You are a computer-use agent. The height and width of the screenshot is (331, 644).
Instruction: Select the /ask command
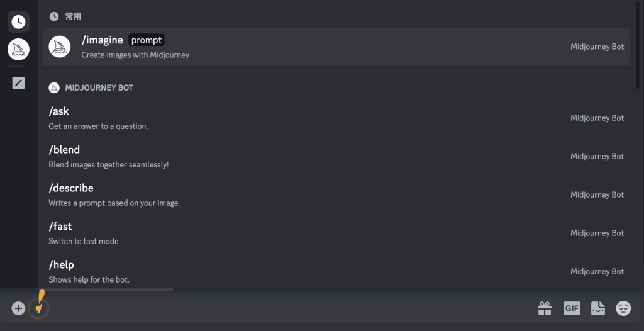336,118
